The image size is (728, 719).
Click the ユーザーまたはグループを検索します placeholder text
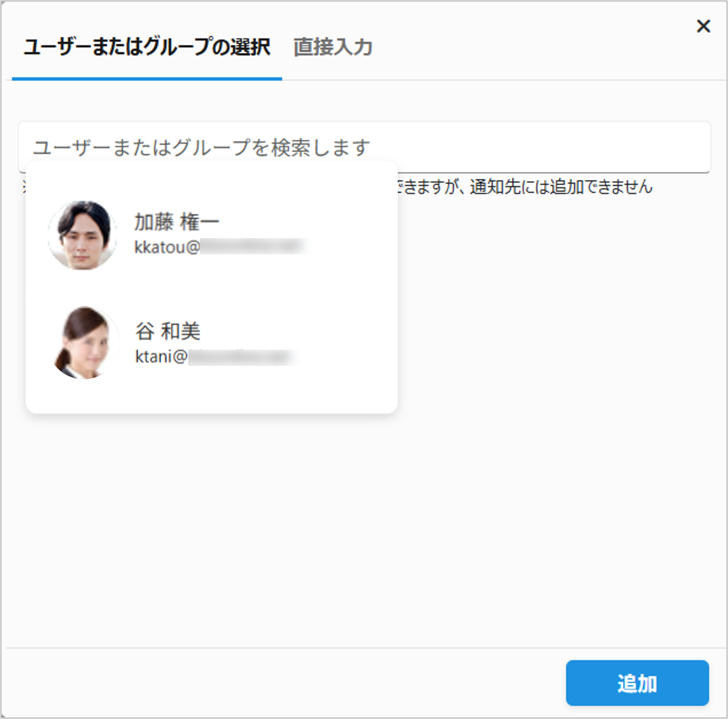pos(201,148)
